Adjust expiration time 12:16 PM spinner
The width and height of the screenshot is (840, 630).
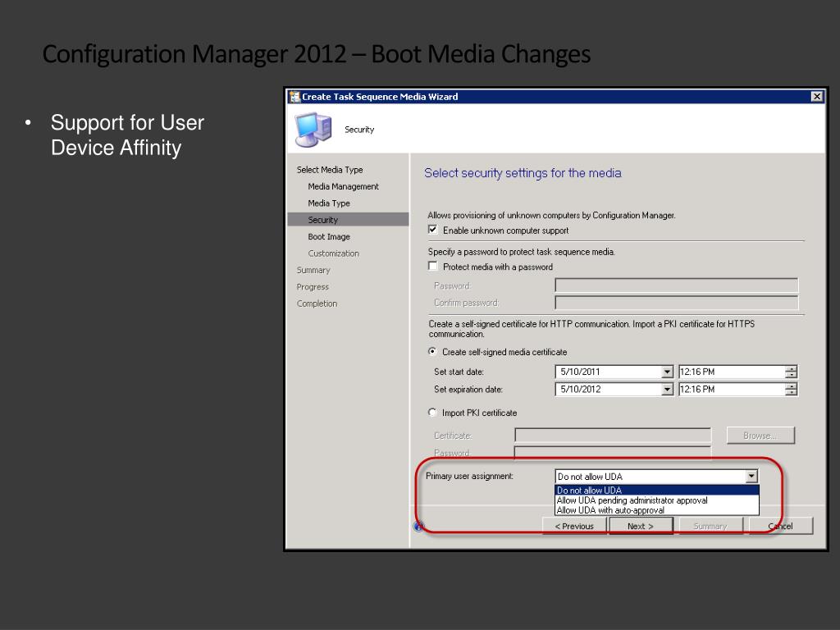[x=792, y=390]
